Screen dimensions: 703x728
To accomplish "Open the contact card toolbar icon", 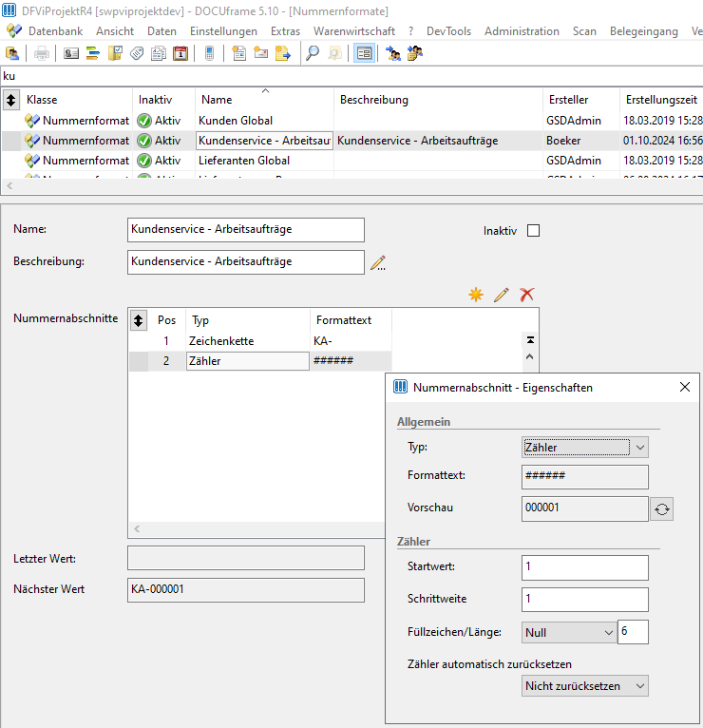I will coord(71,54).
